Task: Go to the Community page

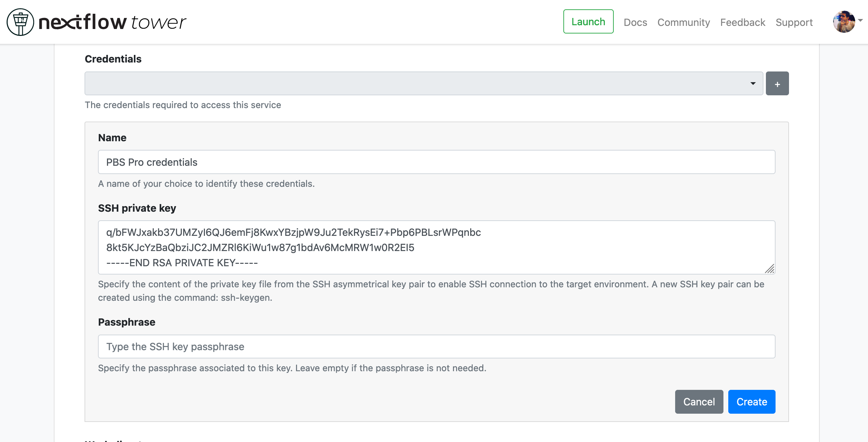Action: coord(683,22)
